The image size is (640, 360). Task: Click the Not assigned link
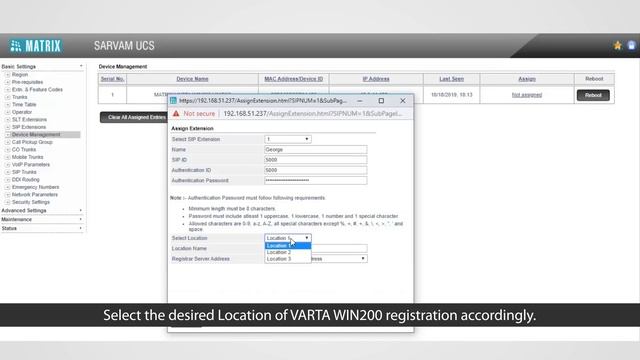click(527, 95)
